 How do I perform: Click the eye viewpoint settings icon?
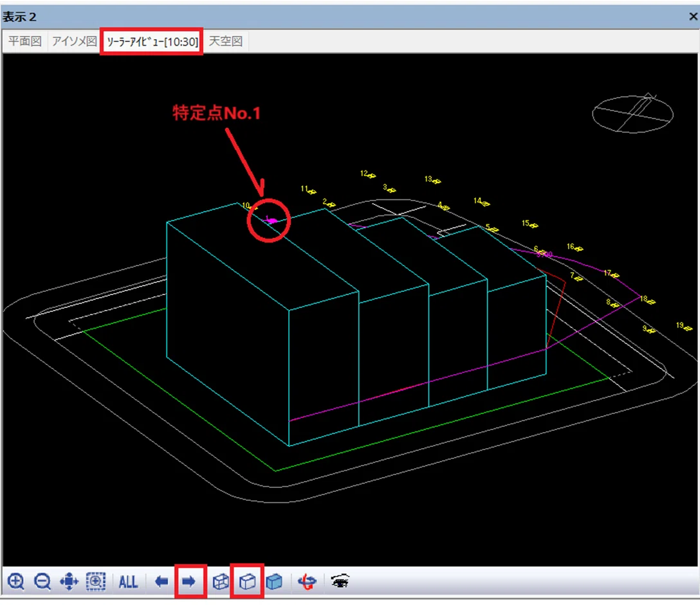(x=340, y=581)
